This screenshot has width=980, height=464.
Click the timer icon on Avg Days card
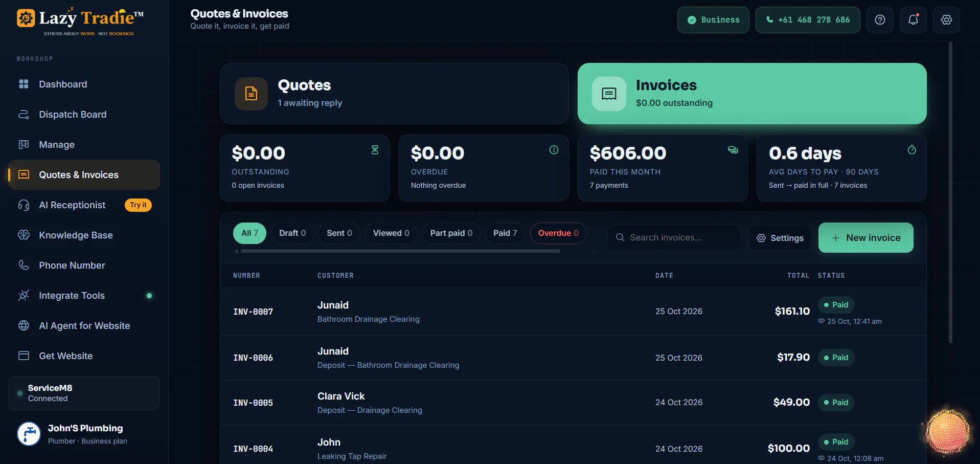(911, 150)
